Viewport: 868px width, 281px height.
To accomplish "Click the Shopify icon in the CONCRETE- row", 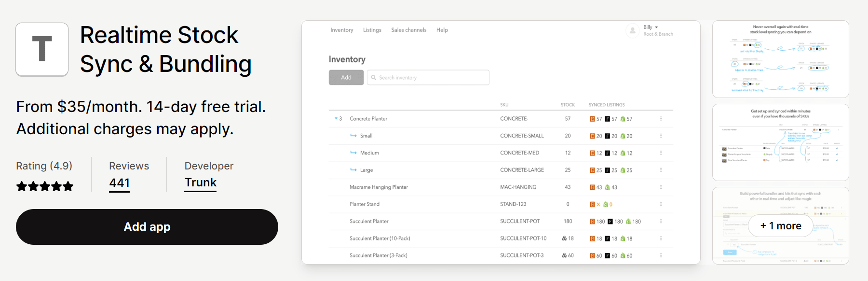I will [623, 119].
